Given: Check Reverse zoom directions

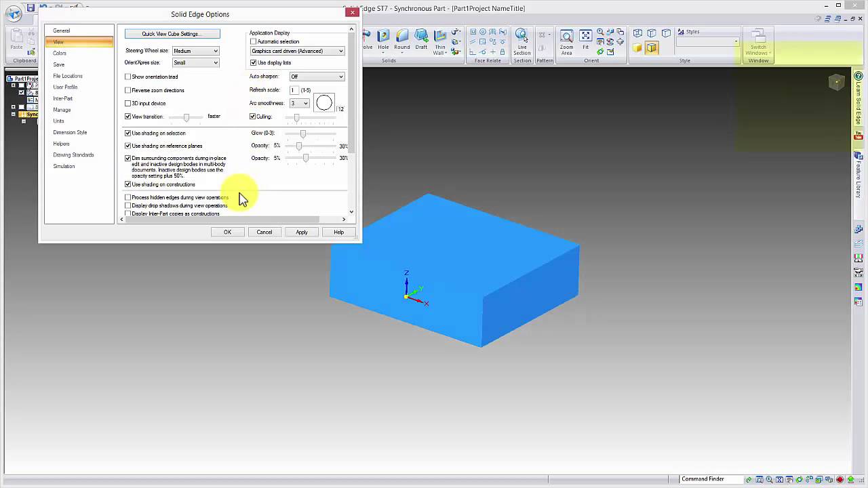Looking at the screenshot, I should click(x=128, y=90).
